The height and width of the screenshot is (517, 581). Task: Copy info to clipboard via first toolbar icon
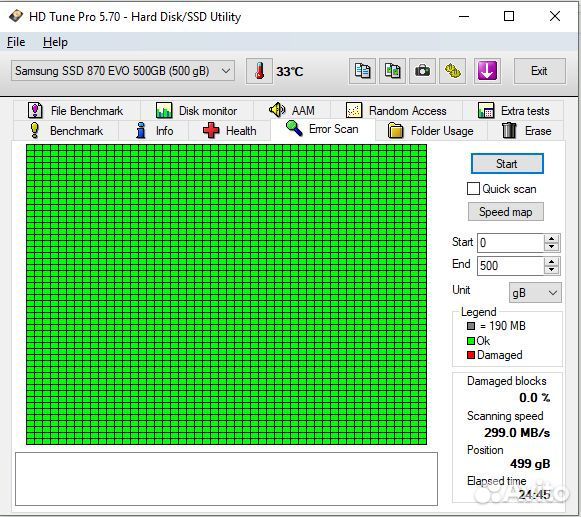click(362, 71)
